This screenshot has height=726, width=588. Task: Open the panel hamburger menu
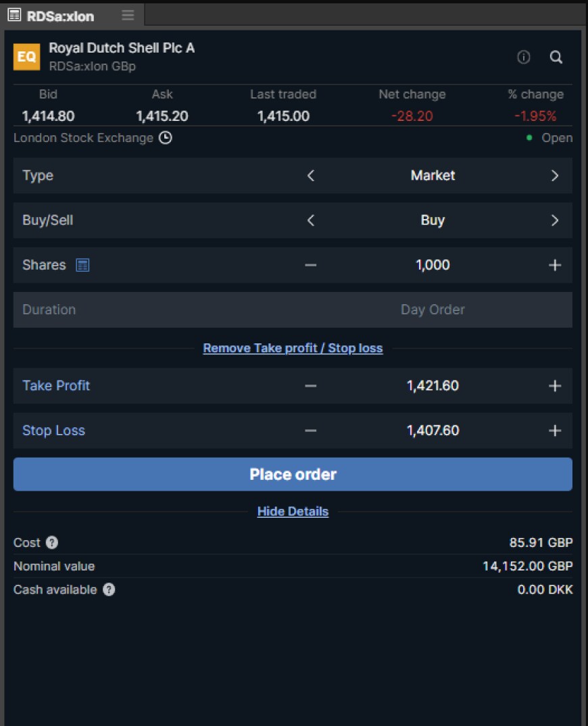(128, 15)
